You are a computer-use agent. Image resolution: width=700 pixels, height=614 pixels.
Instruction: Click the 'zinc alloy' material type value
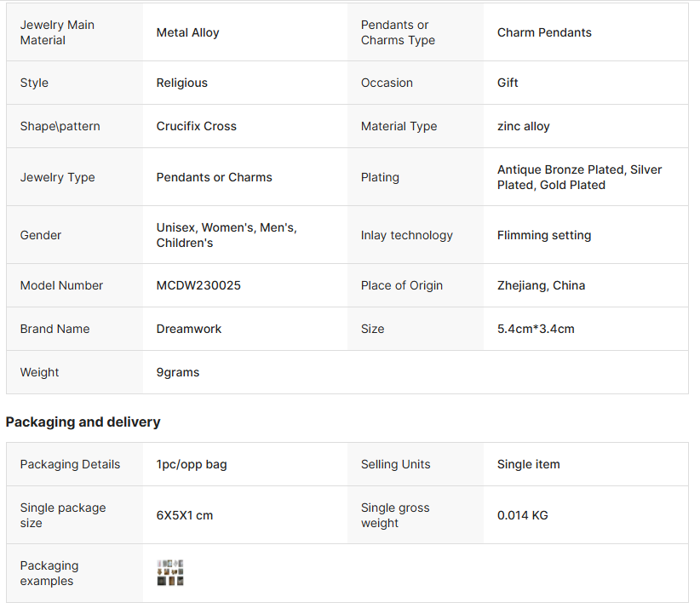tap(523, 126)
